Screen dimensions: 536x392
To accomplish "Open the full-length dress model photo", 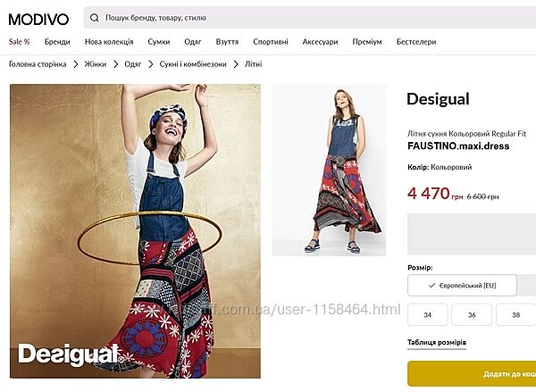I will pos(329,171).
